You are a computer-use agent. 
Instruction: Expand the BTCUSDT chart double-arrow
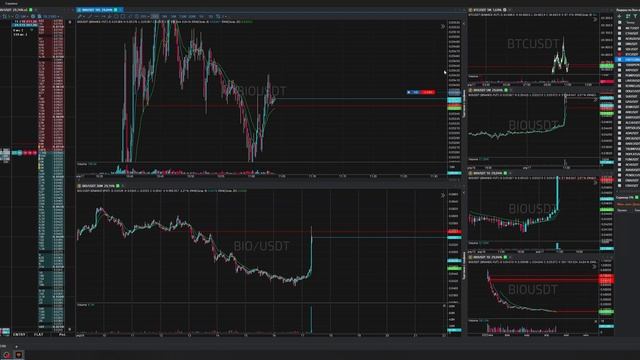(x=595, y=19)
